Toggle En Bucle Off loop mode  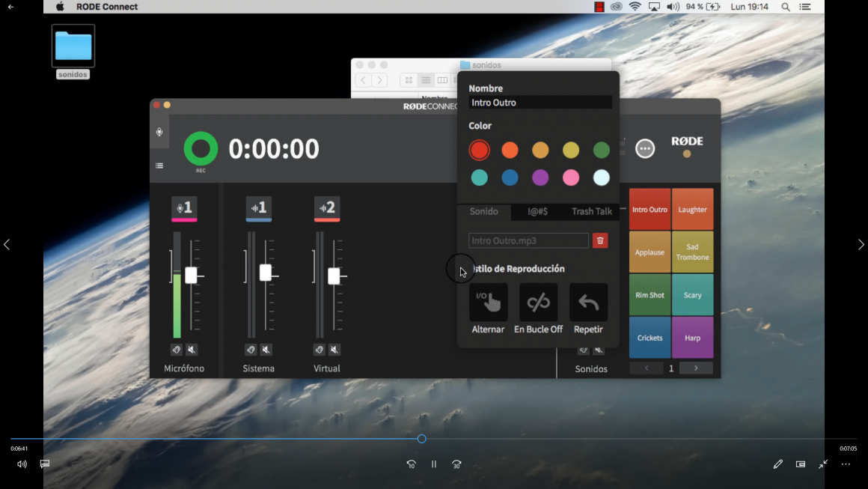pos(538,303)
